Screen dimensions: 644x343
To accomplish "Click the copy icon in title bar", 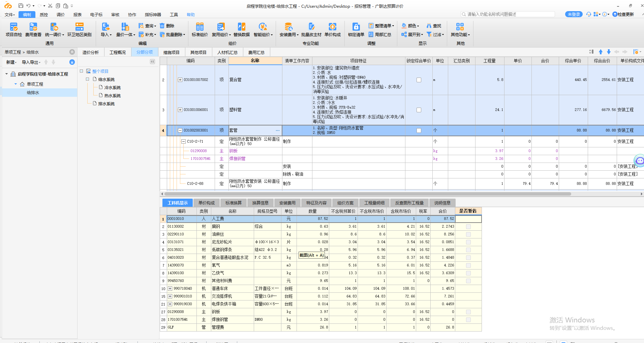I will coord(58,6).
